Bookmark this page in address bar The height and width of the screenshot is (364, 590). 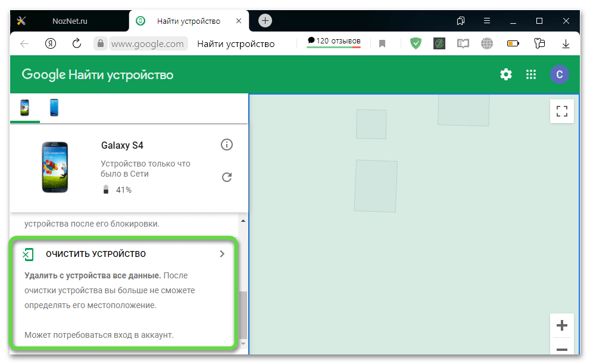point(382,43)
